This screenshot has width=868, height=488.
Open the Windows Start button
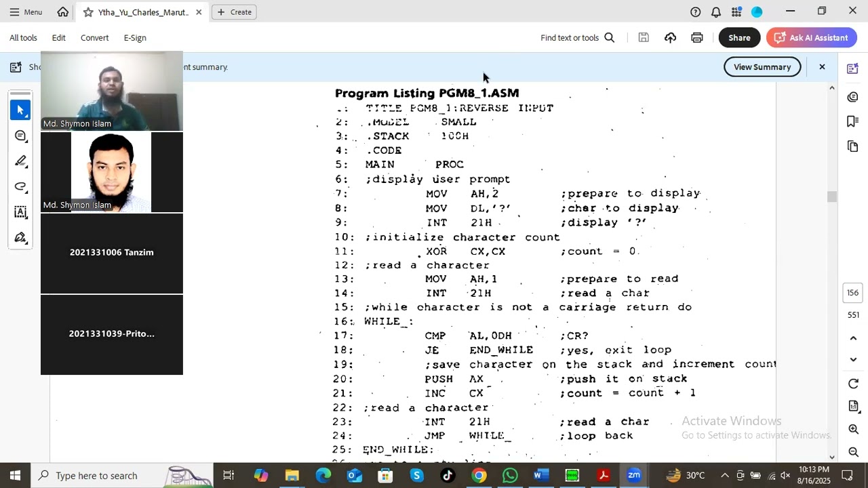tap(15, 475)
